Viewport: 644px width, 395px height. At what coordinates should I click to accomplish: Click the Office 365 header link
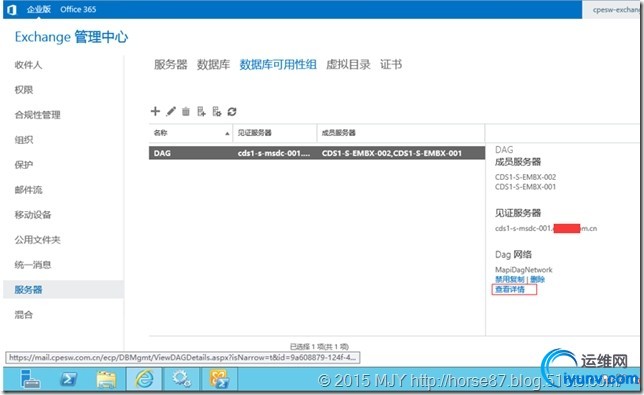point(78,9)
